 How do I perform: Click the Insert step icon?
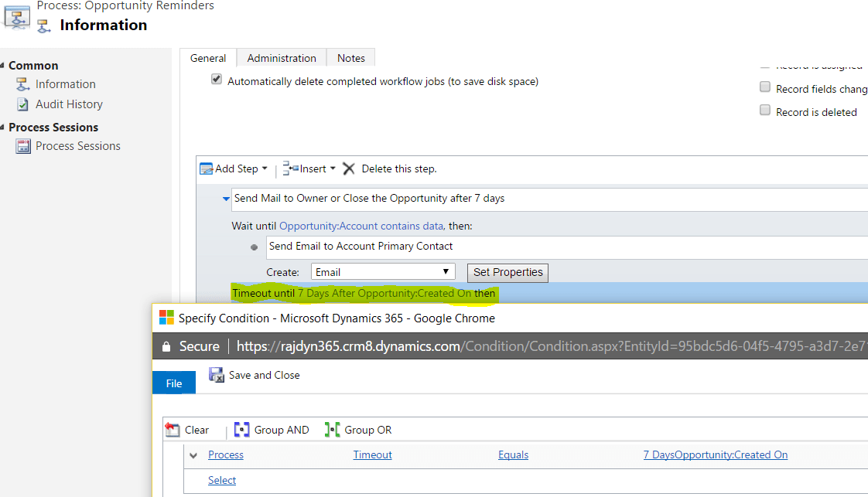[x=291, y=168]
